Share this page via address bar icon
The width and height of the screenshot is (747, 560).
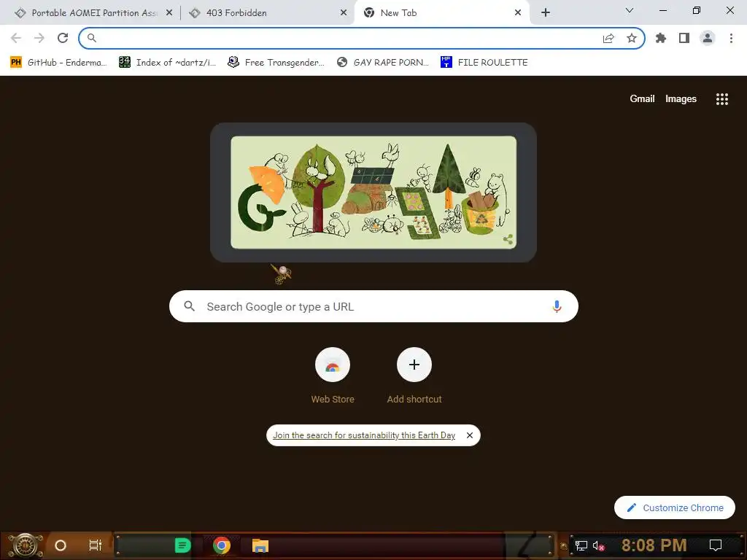608,38
